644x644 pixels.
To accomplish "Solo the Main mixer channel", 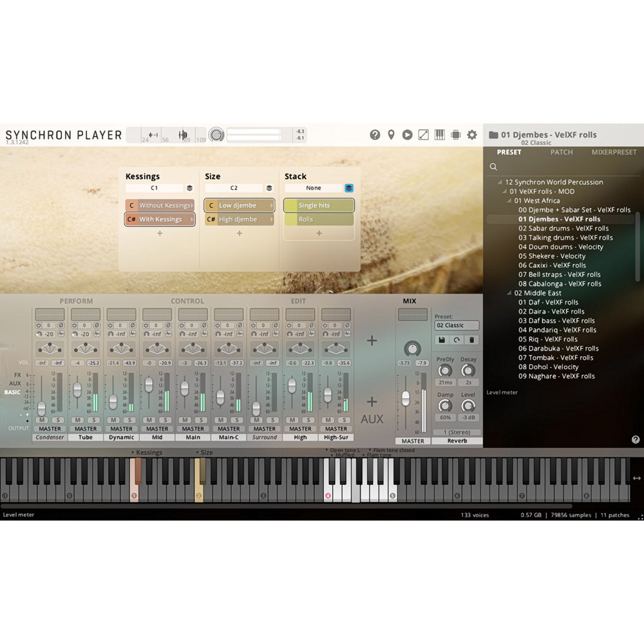I will [201, 420].
